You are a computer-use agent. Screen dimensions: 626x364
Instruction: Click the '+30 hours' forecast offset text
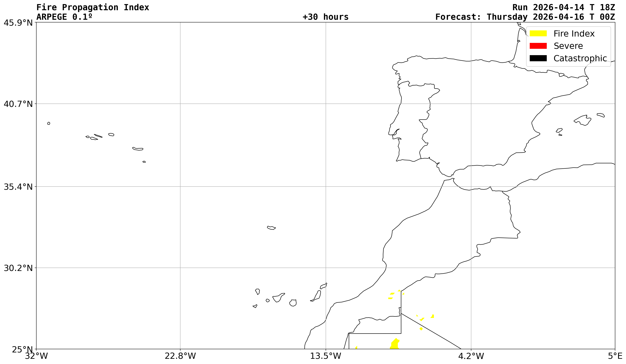[x=325, y=17]
